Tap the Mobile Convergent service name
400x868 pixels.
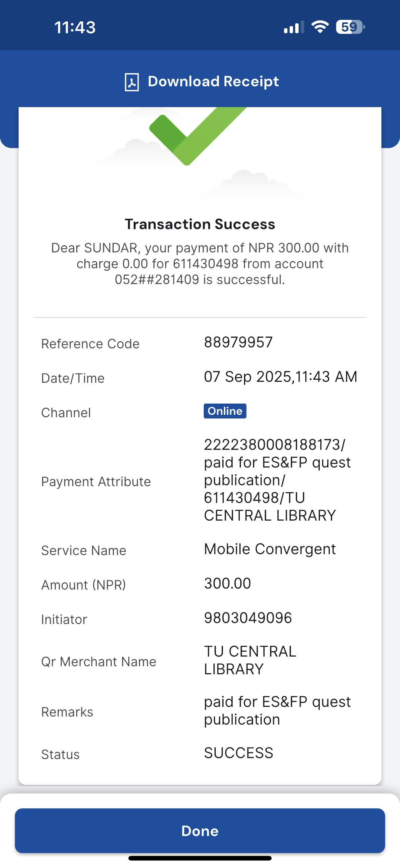point(270,549)
